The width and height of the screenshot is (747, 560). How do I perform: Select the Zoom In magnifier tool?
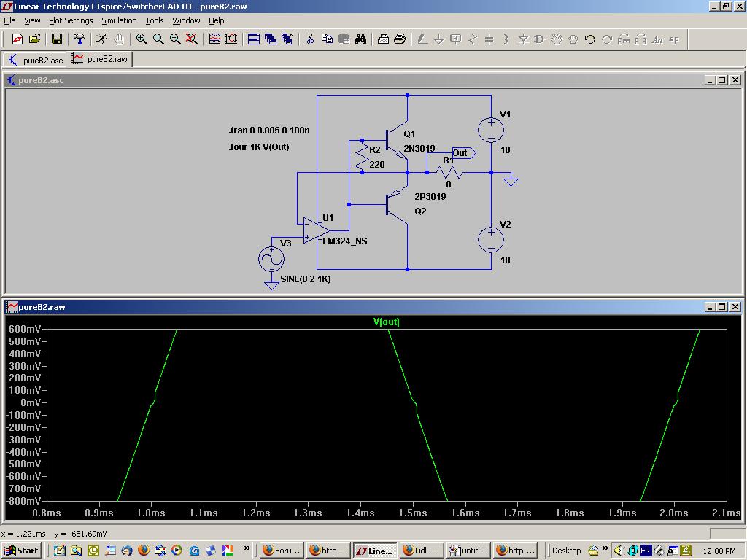142,39
